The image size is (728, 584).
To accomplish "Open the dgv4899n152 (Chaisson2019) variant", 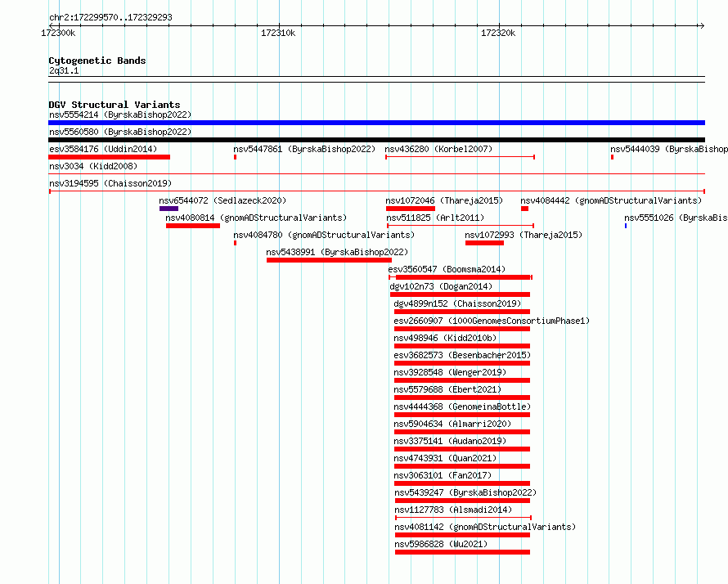I will pyautogui.click(x=457, y=303).
